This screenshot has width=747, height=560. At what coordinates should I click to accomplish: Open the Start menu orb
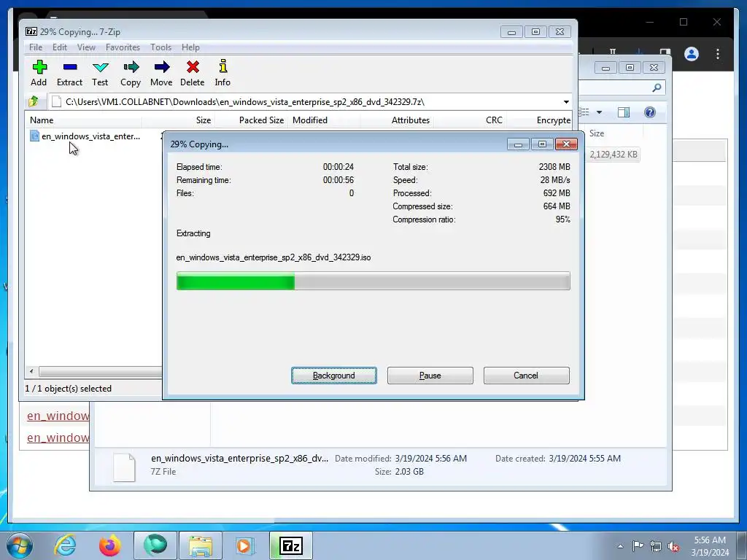pyautogui.click(x=20, y=545)
